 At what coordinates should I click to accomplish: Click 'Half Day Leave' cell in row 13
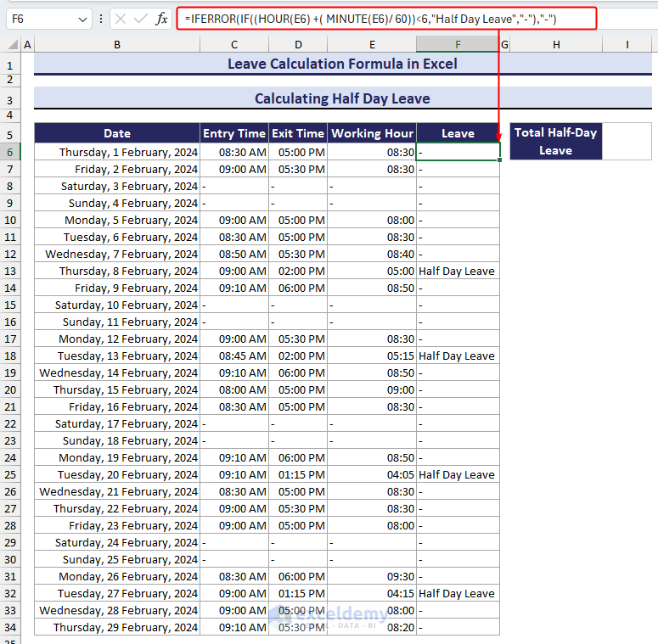pyautogui.click(x=458, y=272)
